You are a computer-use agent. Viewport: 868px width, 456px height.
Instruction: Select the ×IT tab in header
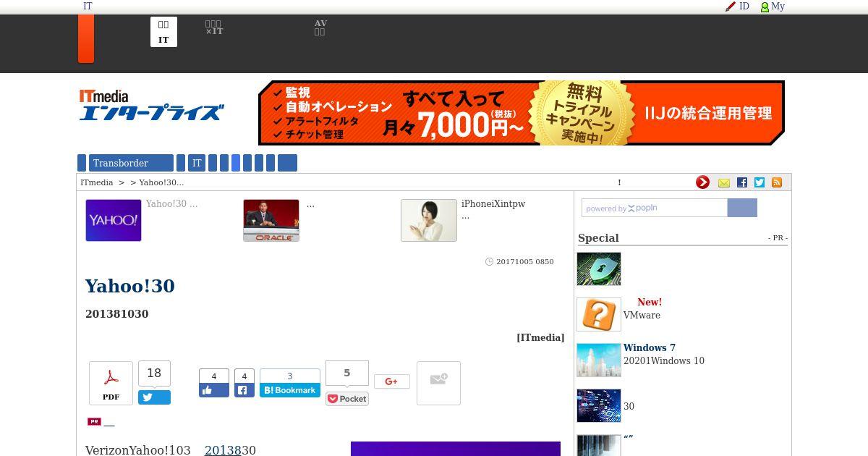(x=214, y=28)
